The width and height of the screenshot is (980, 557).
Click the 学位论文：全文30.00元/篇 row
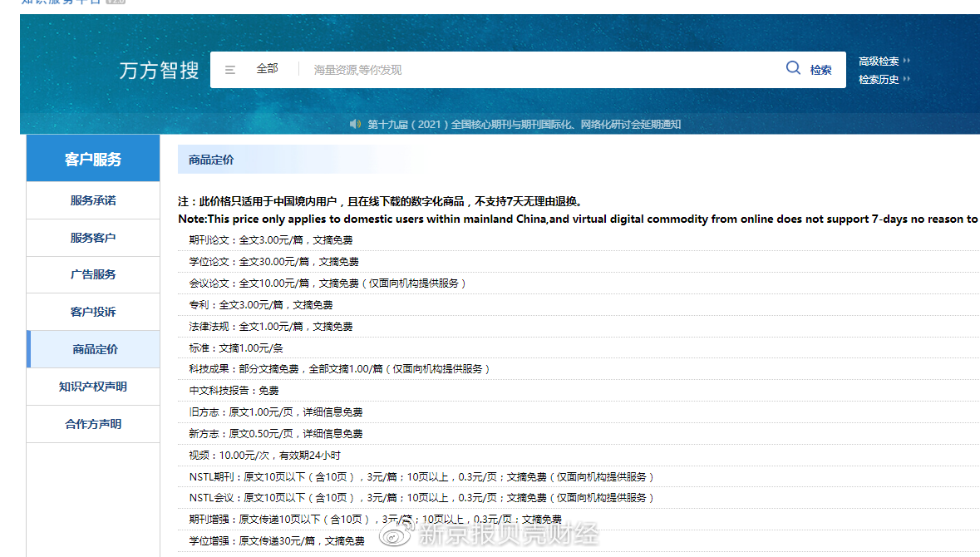click(x=579, y=262)
